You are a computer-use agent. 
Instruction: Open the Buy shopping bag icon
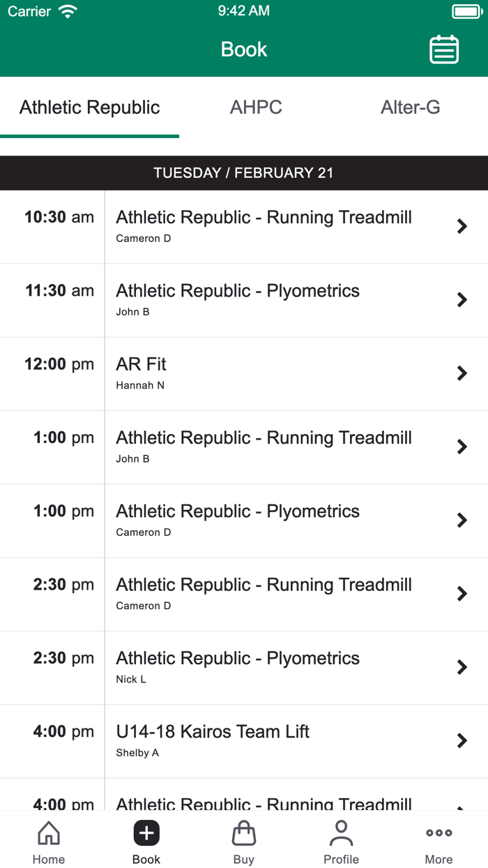(243, 832)
